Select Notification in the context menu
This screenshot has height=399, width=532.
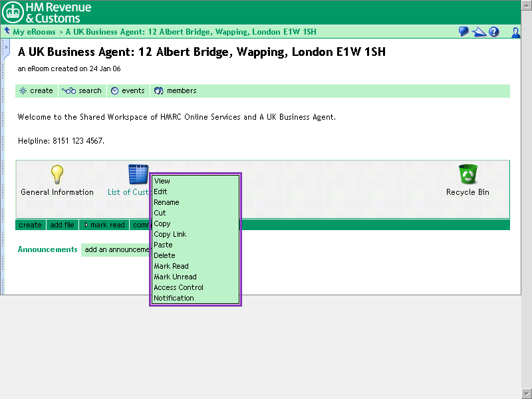[x=174, y=298]
